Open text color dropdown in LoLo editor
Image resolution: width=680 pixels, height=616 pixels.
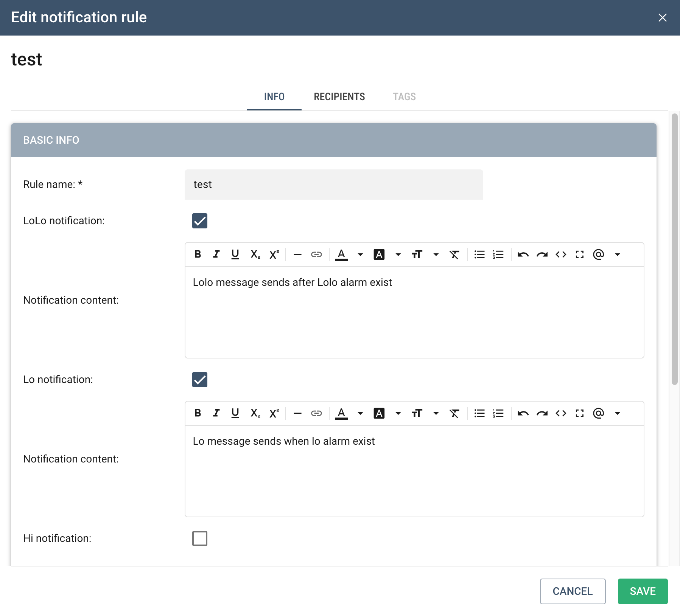click(360, 254)
